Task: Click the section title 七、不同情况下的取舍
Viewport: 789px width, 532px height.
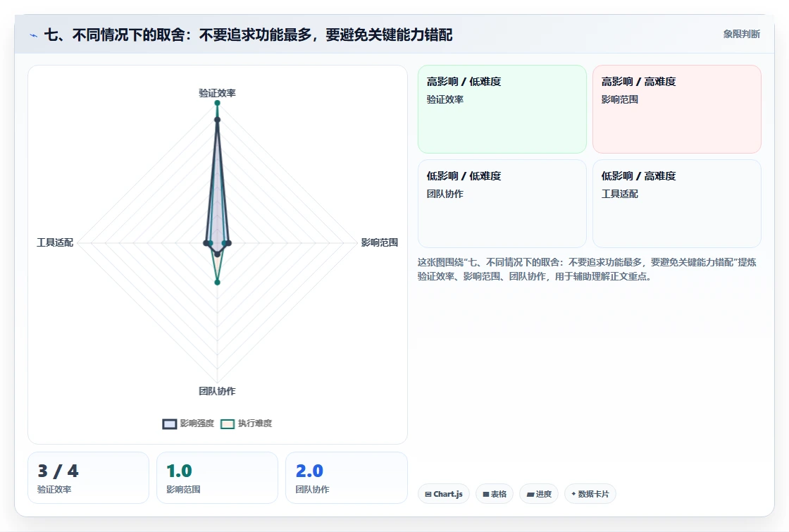Action: click(x=248, y=35)
